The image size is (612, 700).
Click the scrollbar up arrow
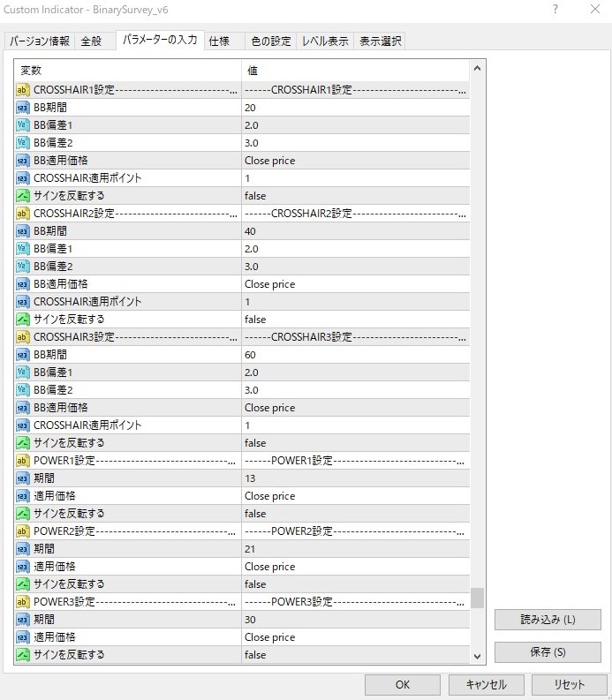point(477,68)
